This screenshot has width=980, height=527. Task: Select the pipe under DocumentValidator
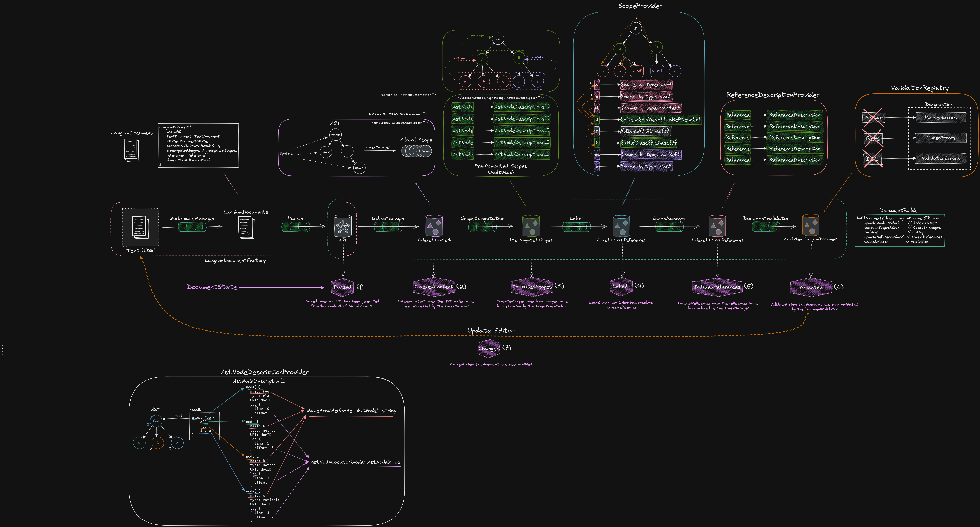pos(766,227)
